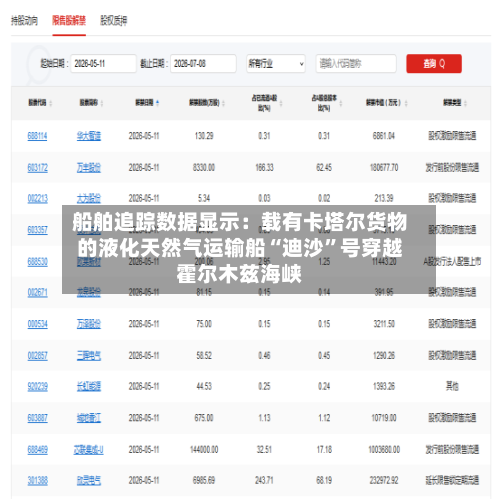Select the 限售股解禁 tab
Screen dimensions: 500x499
(69, 21)
